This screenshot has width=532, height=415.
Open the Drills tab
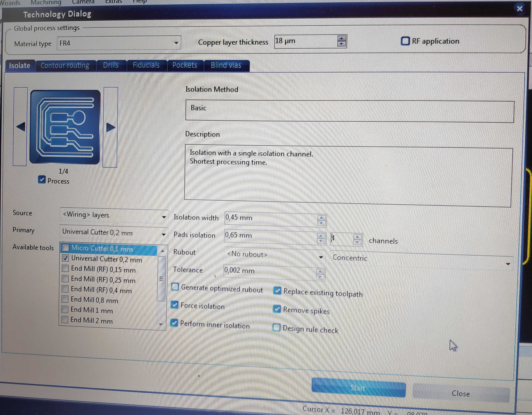pyautogui.click(x=111, y=65)
